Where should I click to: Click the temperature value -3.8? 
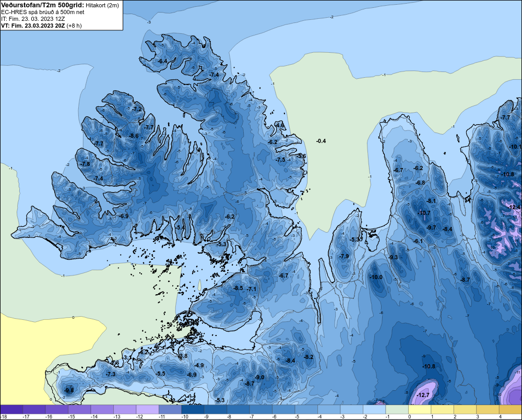183,356
